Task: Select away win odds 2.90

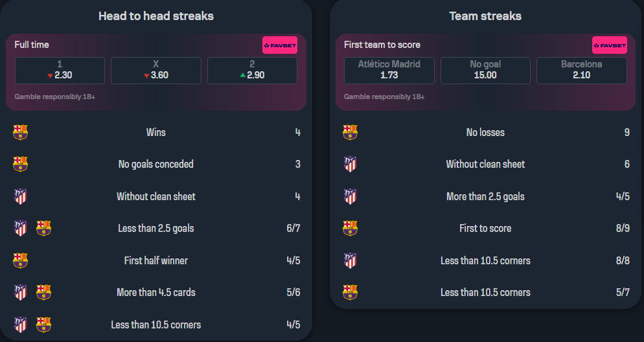Action: [x=252, y=71]
